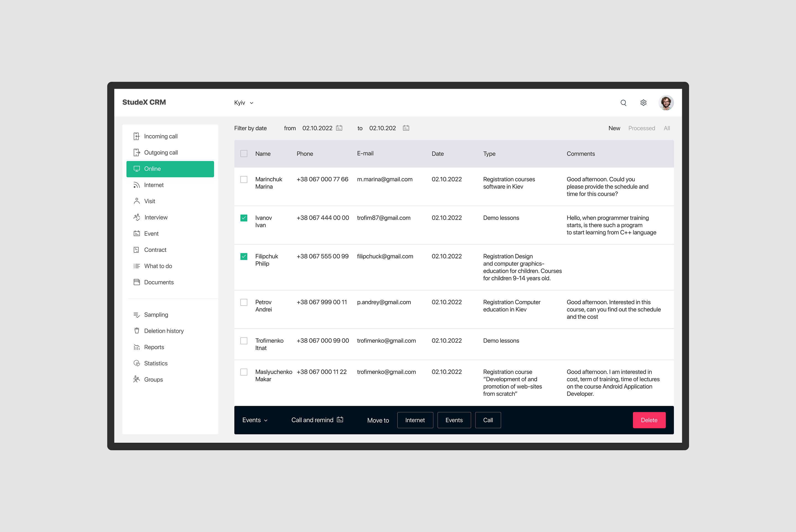Move selected to Internet button

tap(415, 420)
